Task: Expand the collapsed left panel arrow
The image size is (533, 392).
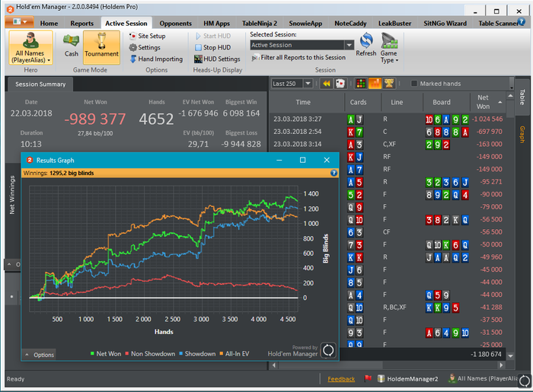Action: coord(9,264)
